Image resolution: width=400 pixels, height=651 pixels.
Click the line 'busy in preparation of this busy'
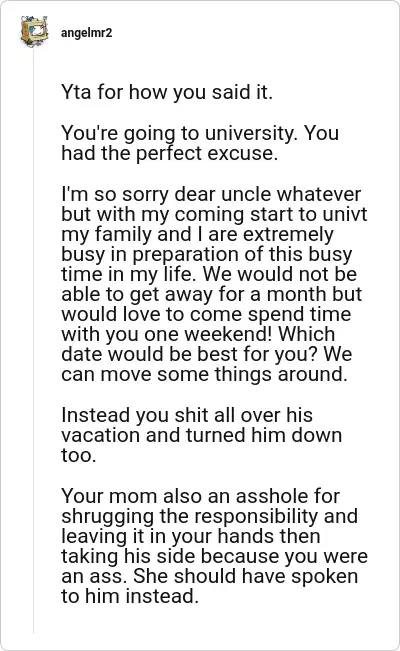coord(206,255)
